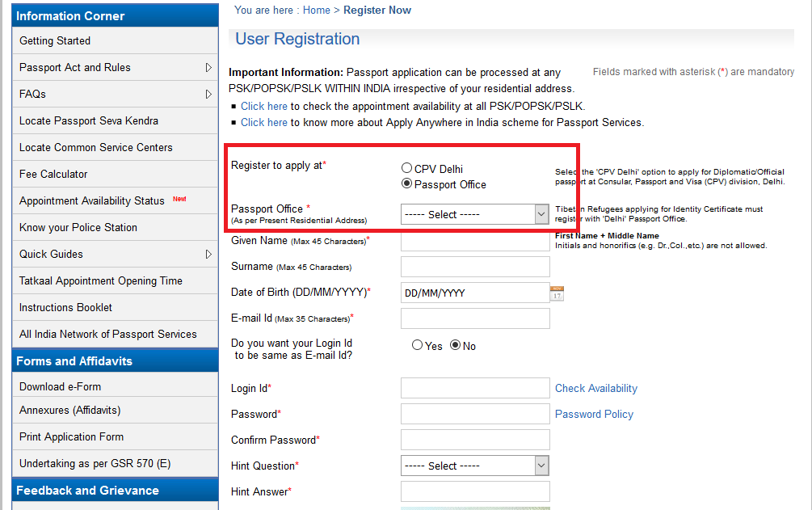
Task: Open Locate Passport Seva Kendra
Action: click(87, 120)
